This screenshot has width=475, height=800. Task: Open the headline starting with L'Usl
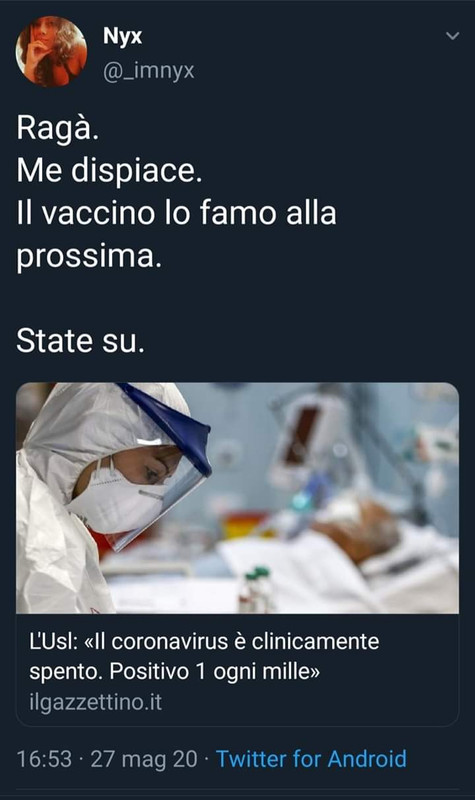(x=204, y=656)
